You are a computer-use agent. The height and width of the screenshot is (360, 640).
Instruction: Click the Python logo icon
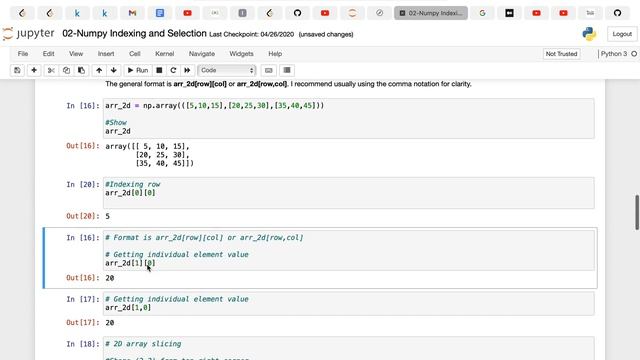pyautogui.click(x=589, y=34)
